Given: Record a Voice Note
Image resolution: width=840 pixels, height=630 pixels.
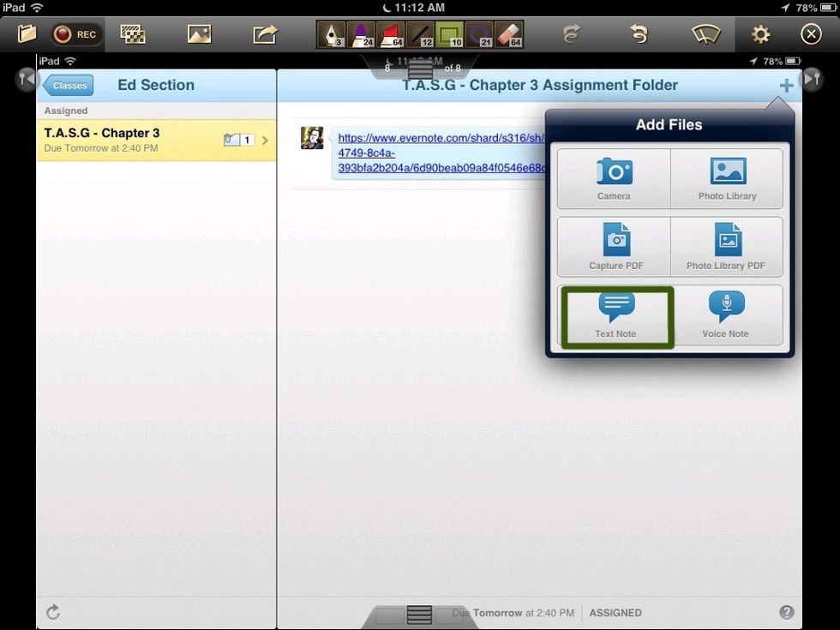Looking at the screenshot, I should click(726, 315).
